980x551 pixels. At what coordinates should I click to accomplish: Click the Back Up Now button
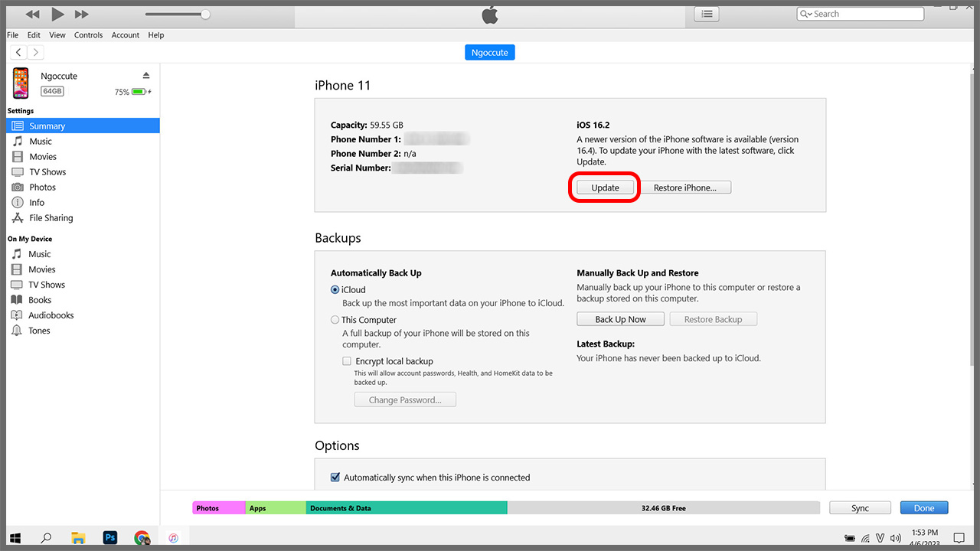click(620, 319)
